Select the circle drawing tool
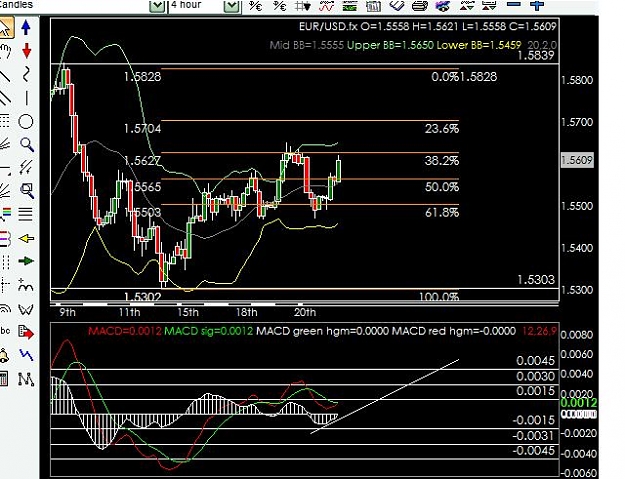This screenshot has height=479, width=625. point(26,122)
